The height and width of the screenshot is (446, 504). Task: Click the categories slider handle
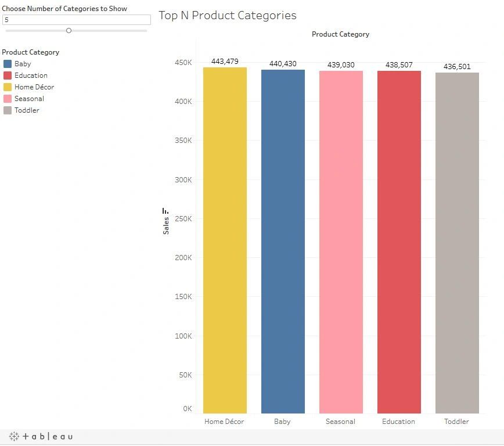coord(69,30)
